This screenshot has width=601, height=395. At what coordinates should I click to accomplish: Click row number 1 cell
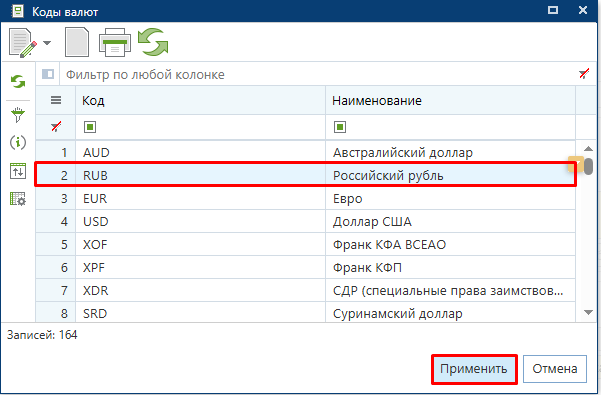pos(56,152)
